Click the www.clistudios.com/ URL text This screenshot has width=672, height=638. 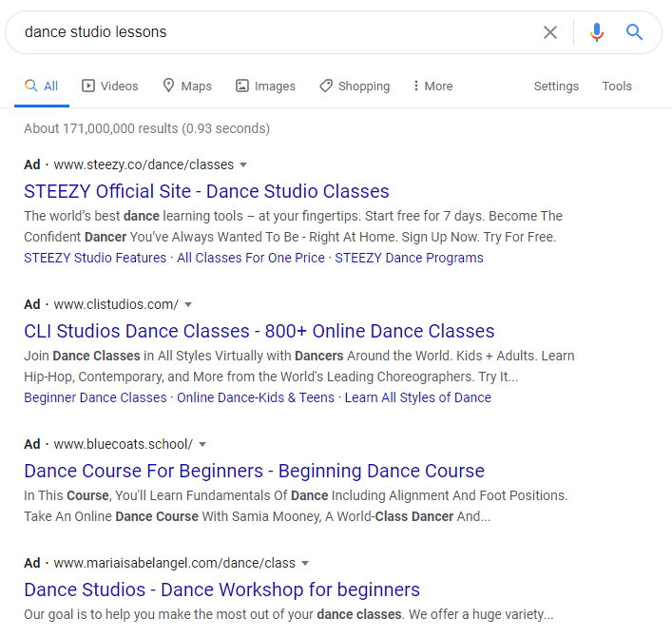click(x=116, y=304)
